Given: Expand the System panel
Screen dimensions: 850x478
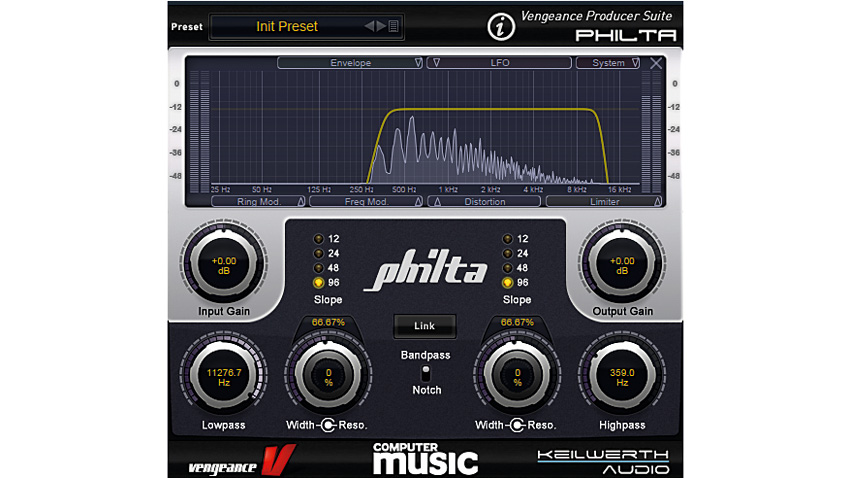Looking at the screenshot, I should point(608,63).
